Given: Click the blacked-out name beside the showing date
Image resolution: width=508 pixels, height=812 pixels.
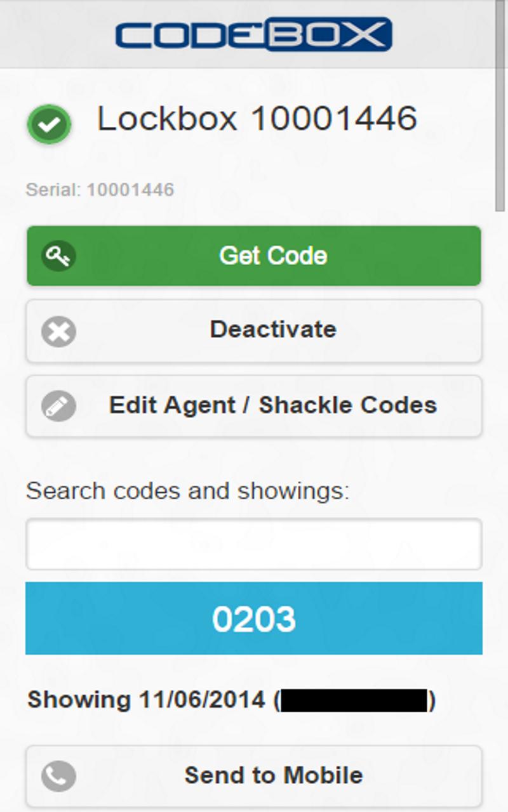Looking at the screenshot, I should tap(354, 700).
